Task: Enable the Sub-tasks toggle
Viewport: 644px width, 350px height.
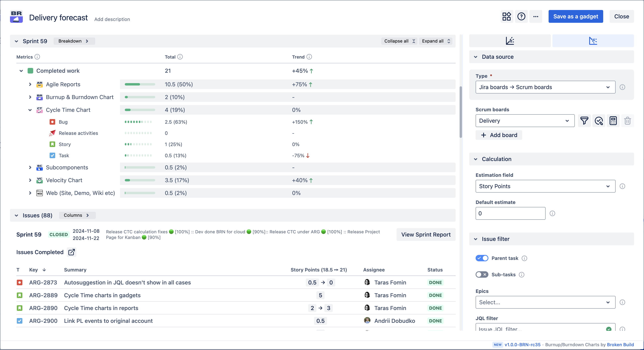Action: 482,275
